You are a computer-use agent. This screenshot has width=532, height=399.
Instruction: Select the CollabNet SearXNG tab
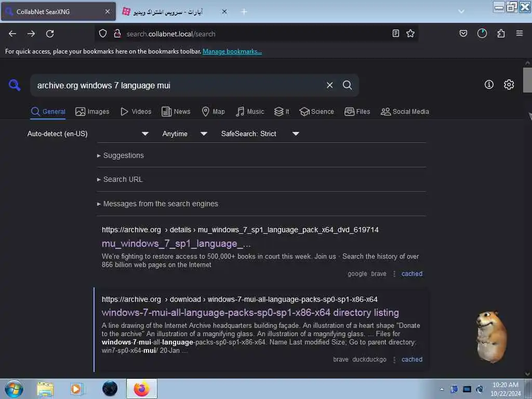(58, 11)
